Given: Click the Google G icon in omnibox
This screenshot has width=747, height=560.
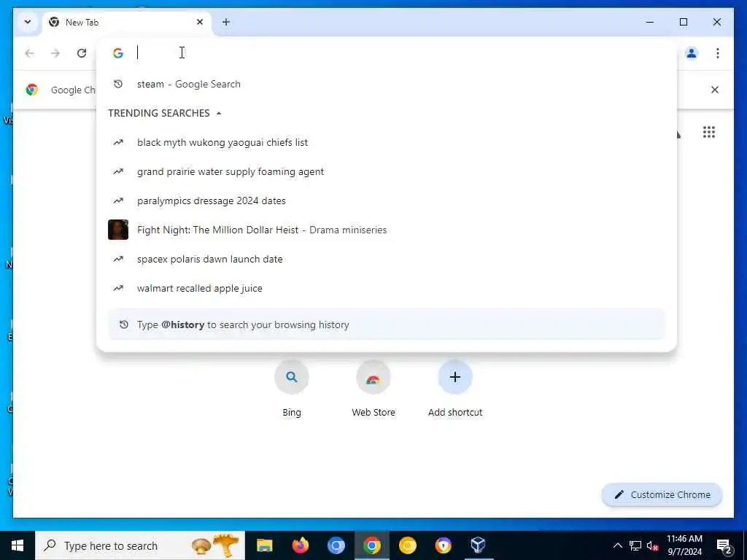Looking at the screenshot, I should pos(118,52).
